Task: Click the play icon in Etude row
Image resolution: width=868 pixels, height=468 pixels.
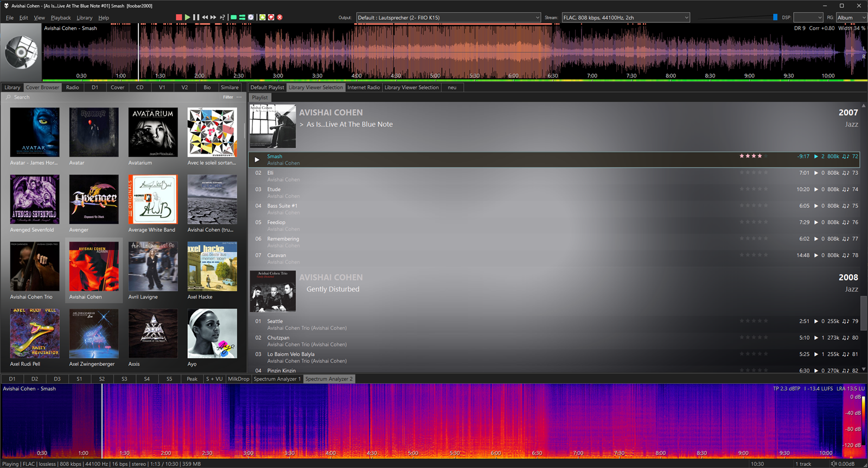Action: pos(816,189)
